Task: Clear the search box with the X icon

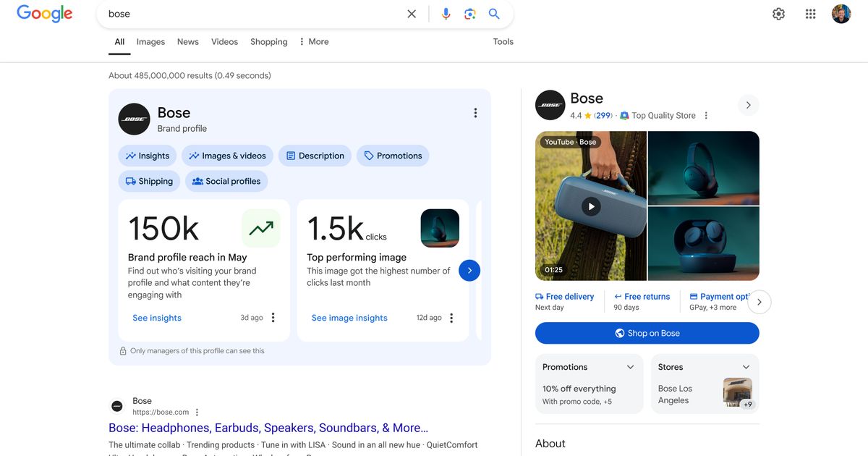Action: coord(412,14)
